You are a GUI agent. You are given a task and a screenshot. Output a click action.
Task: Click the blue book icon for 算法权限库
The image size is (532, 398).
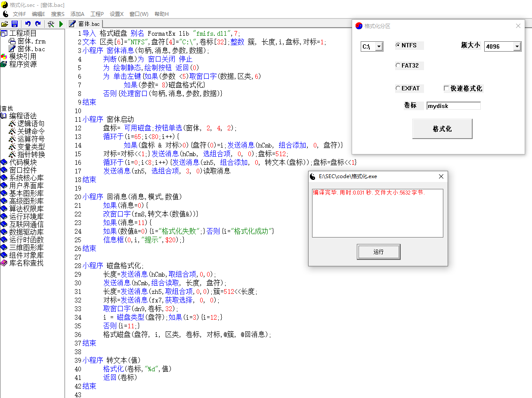4,209
